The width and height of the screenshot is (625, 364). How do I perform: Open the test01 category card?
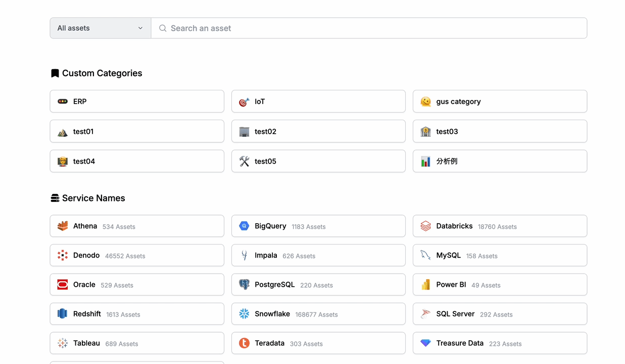click(x=137, y=131)
